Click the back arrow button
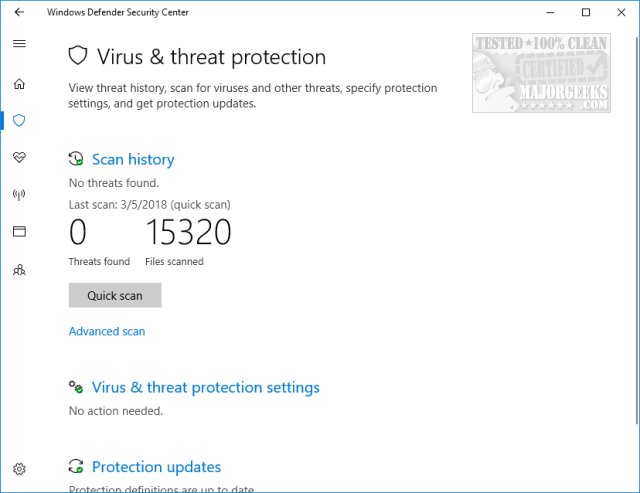The height and width of the screenshot is (493, 640). (19, 13)
